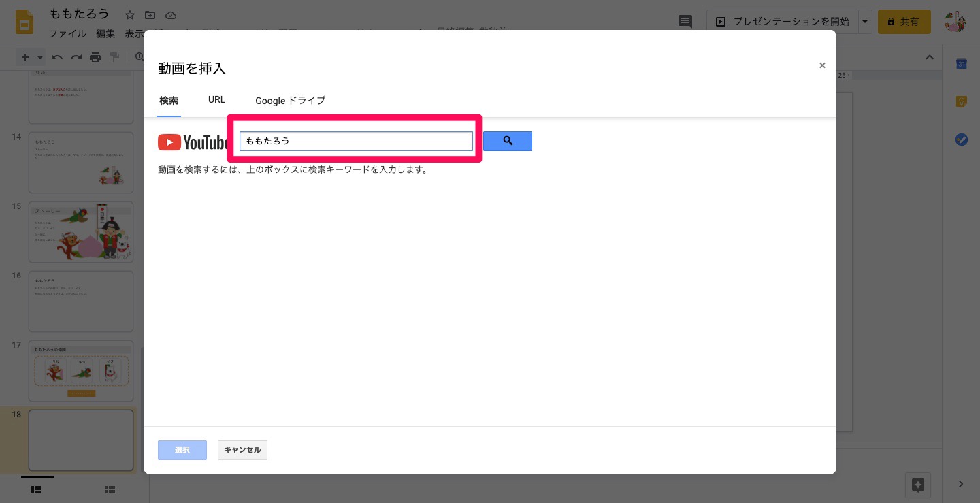This screenshot has height=503, width=980.
Task: Click the 共有 share button
Action: point(904,22)
